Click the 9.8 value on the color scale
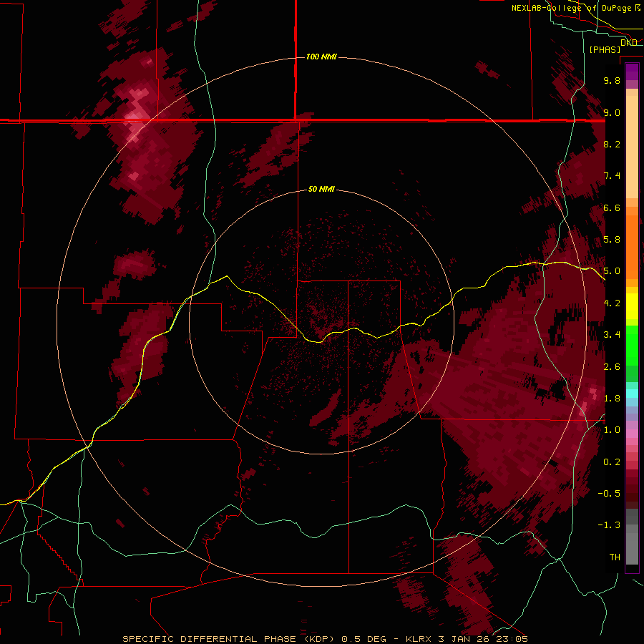644x644 pixels. [612, 80]
